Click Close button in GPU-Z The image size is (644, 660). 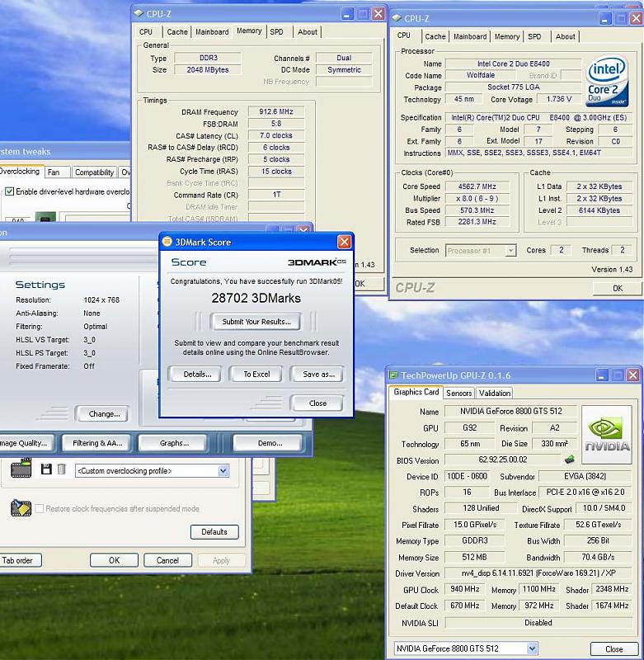(x=613, y=649)
